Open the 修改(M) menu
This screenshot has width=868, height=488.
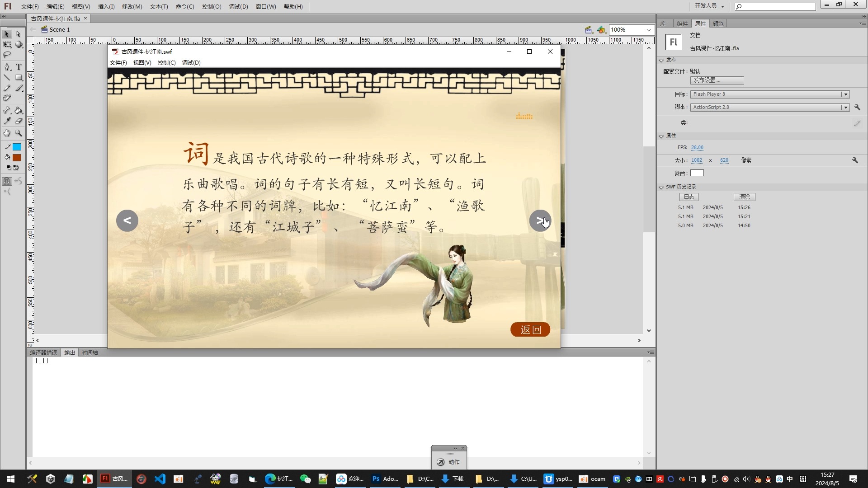(132, 7)
